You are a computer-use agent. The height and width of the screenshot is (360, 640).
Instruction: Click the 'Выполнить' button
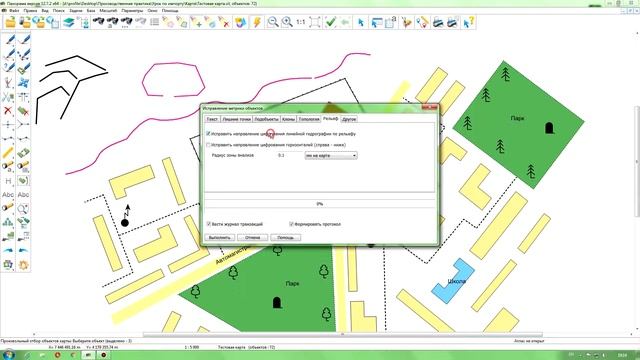(x=220, y=238)
